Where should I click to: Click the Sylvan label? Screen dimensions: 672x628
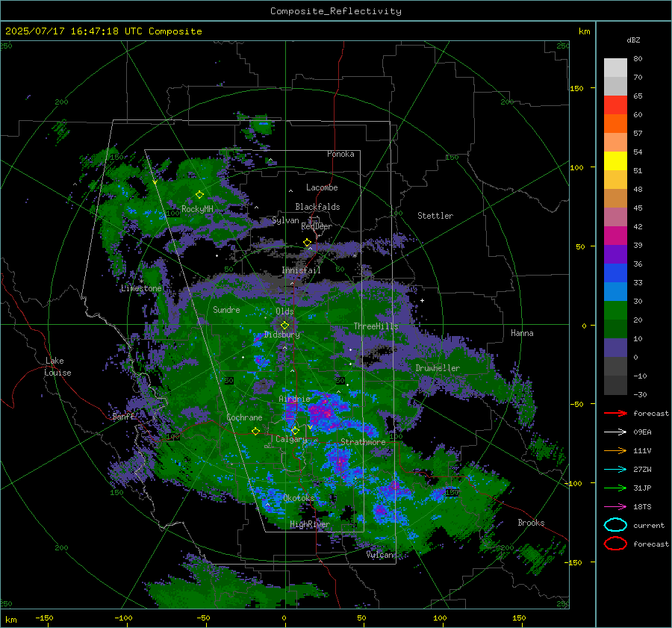point(285,220)
